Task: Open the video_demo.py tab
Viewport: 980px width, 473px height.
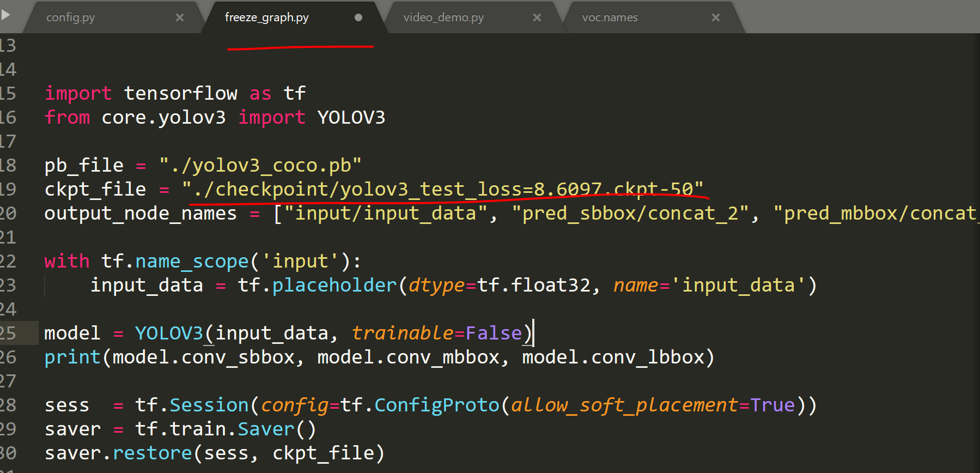Action: 443,17
